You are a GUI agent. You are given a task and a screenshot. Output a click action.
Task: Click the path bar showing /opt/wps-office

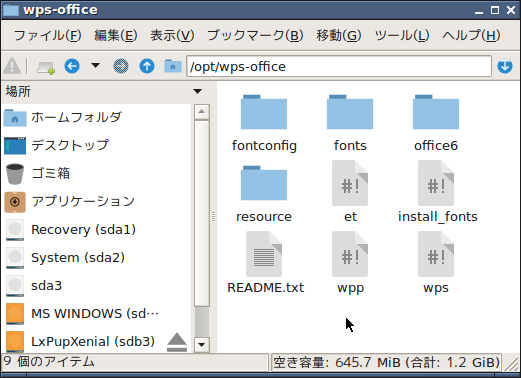pos(339,66)
